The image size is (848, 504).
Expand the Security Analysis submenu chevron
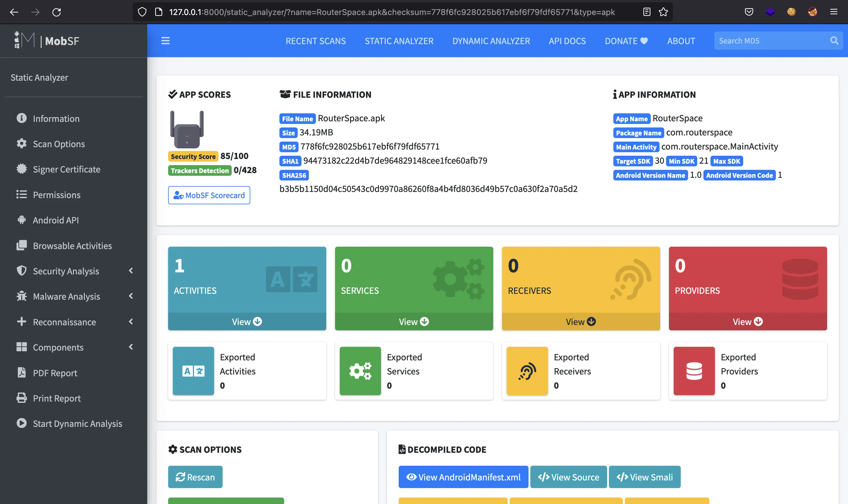(x=131, y=271)
